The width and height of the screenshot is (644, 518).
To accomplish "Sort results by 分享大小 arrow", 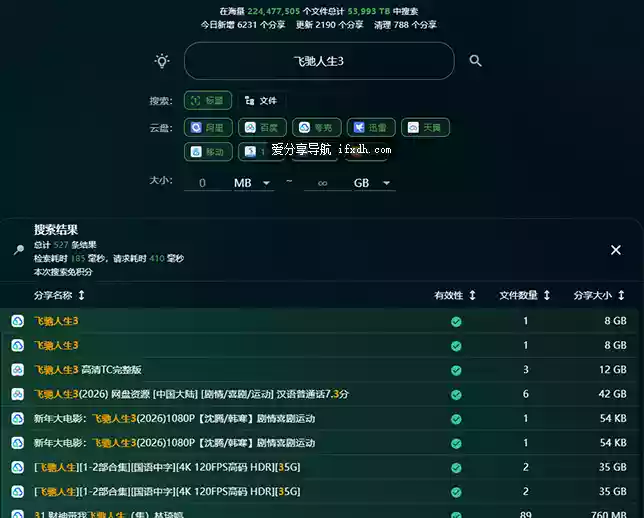I will point(621,295).
